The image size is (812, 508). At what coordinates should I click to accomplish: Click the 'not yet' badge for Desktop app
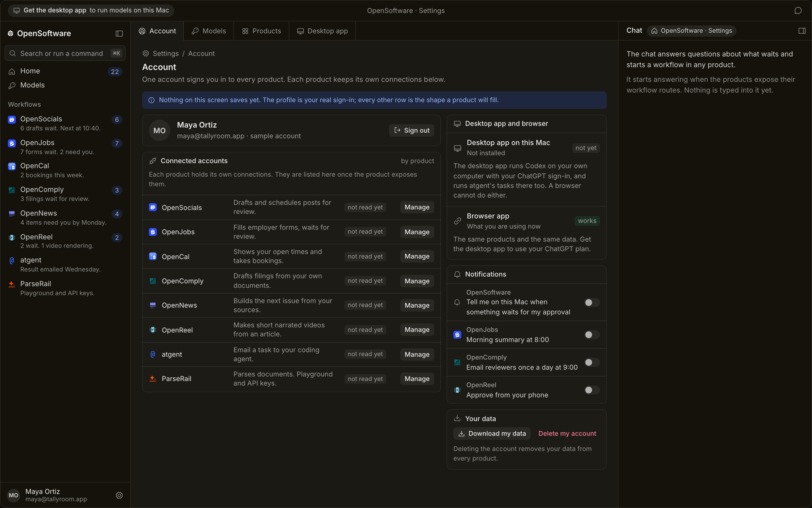click(586, 148)
